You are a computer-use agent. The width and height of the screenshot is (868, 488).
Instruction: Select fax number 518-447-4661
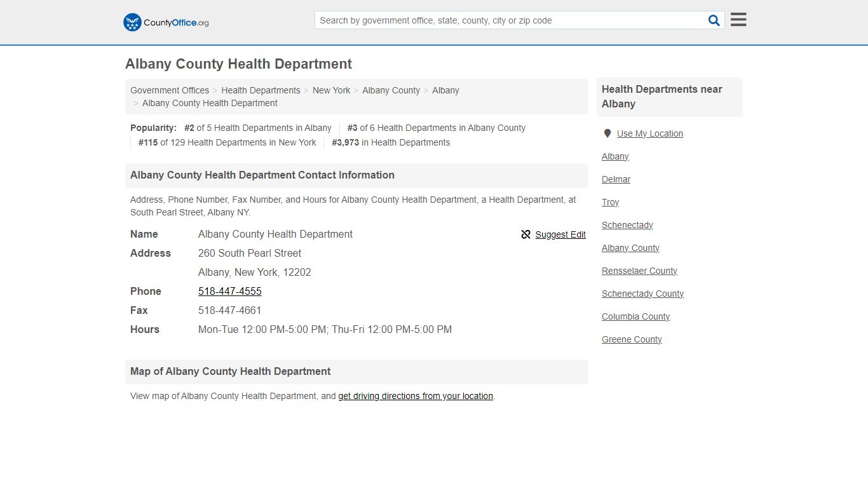230,310
